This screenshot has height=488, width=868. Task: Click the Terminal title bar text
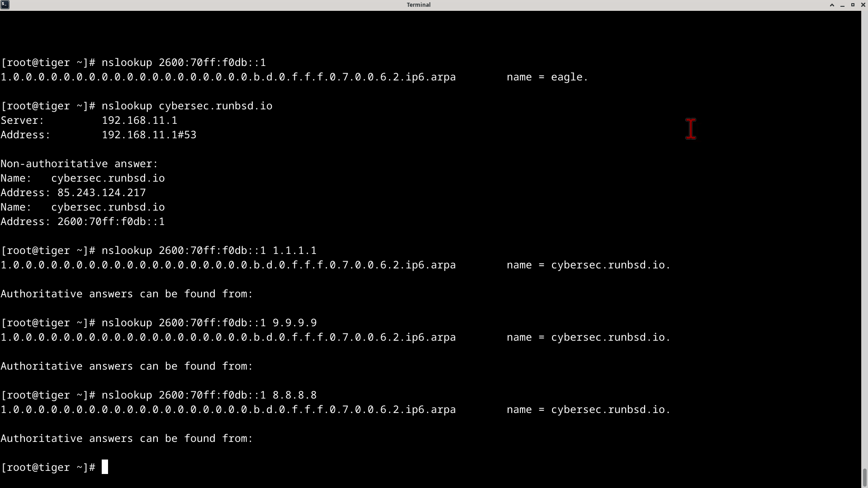pos(418,5)
